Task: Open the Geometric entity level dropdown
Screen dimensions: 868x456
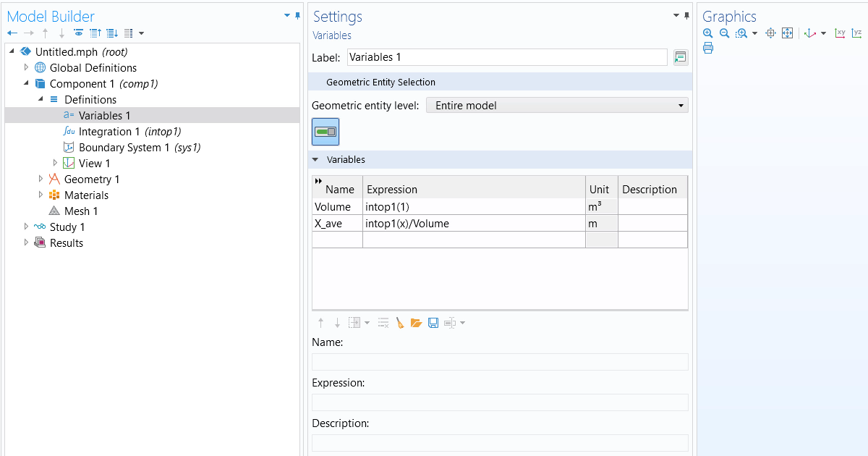Action: (557, 106)
